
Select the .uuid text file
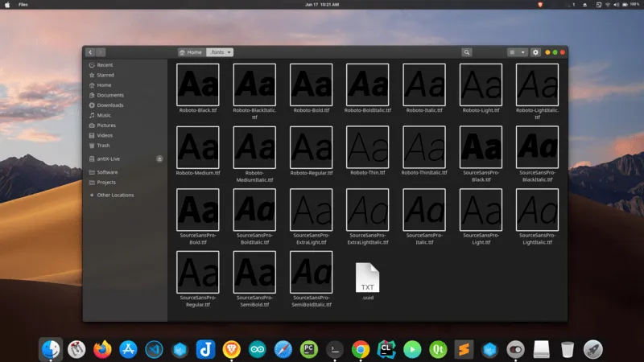coord(367,278)
